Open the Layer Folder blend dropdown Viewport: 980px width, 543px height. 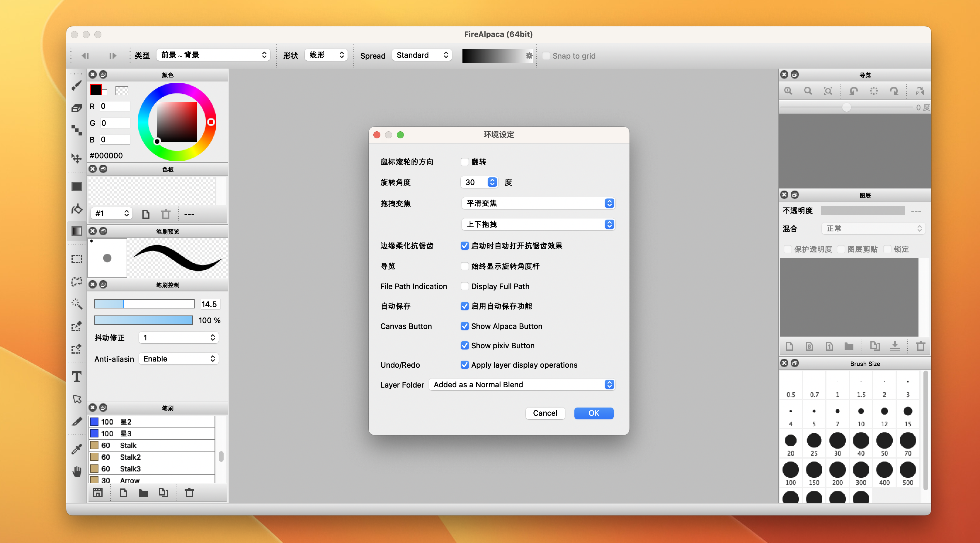coord(522,384)
